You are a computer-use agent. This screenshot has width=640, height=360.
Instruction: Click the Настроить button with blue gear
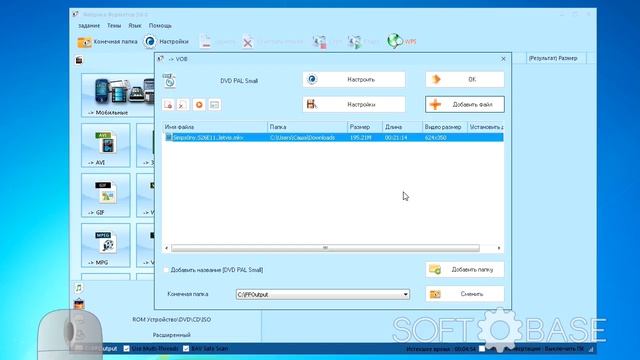354,80
